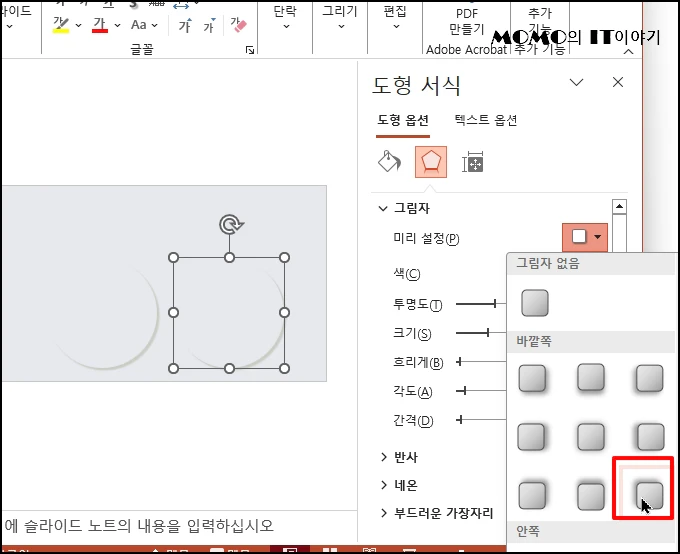Open the 단락 ribbon group
Viewport: 680px width, 554px height.
(x=285, y=17)
